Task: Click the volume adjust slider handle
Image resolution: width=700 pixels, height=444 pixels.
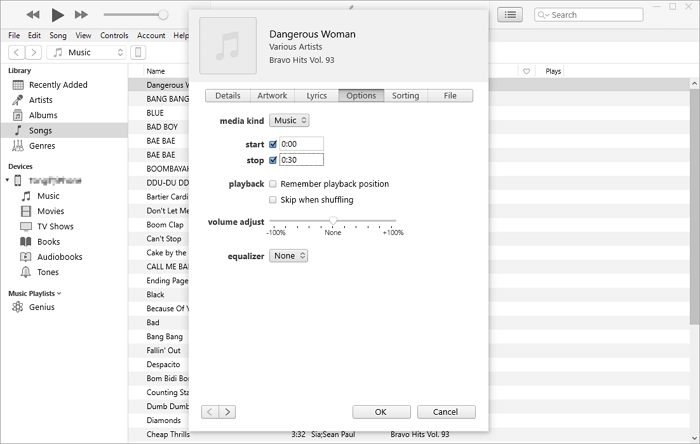Action: (333, 220)
